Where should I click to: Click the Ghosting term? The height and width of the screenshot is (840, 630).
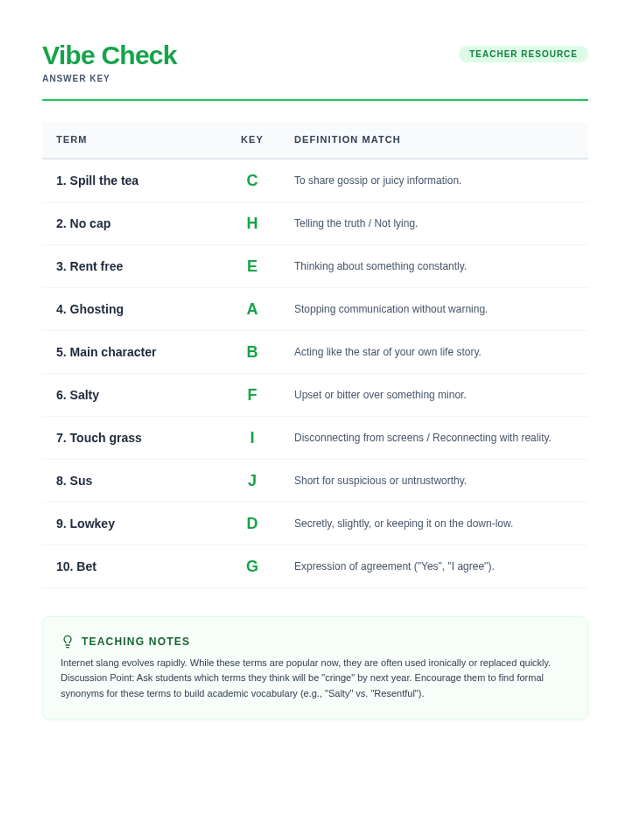[90, 309]
